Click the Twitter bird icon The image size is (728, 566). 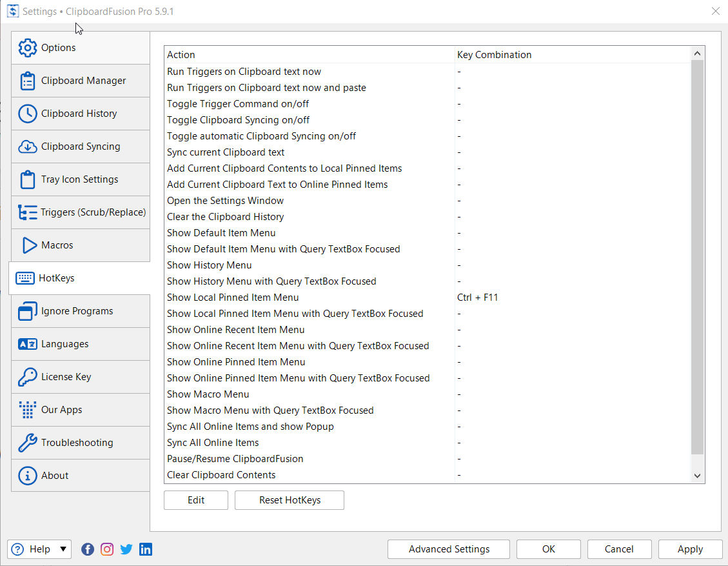coord(126,549)
